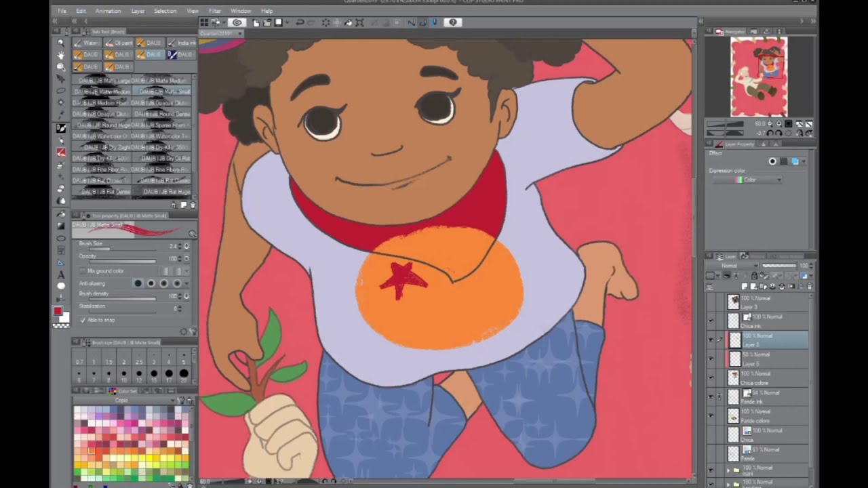Open the Animation menu
Screen dimensions: 868x488
108,11
